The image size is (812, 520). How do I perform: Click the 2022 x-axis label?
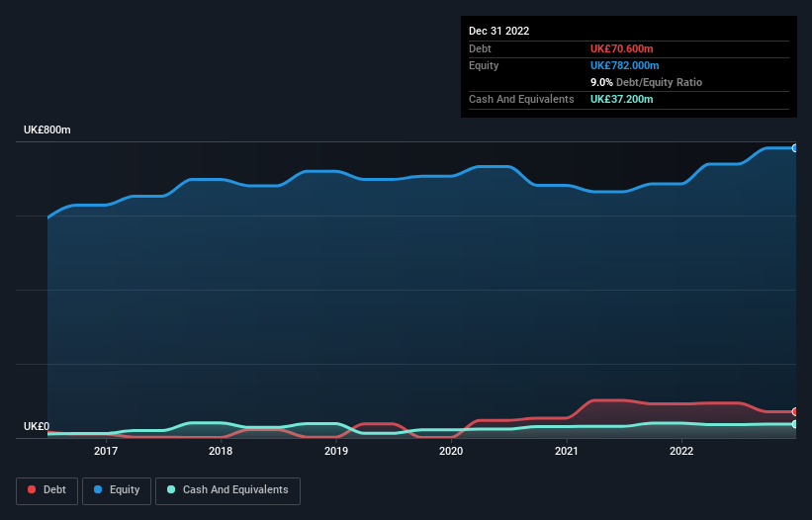[681, 451]
